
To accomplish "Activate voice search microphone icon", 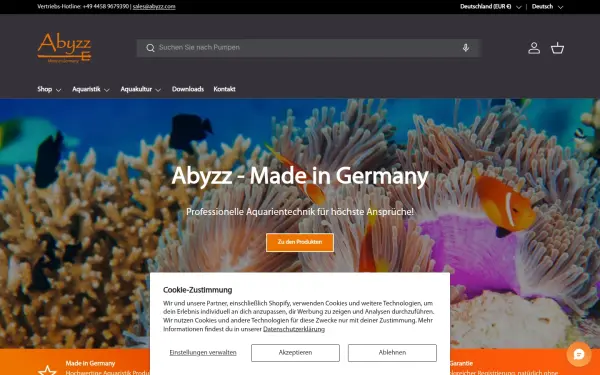I will pos(466,48).
